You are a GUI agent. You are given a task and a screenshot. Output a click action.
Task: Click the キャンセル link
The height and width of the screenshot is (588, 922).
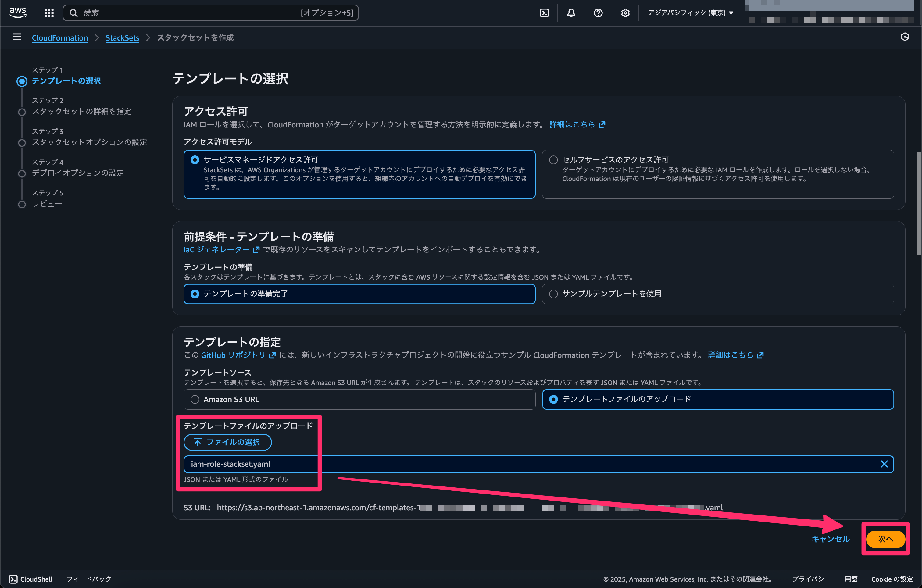(830, 539)
